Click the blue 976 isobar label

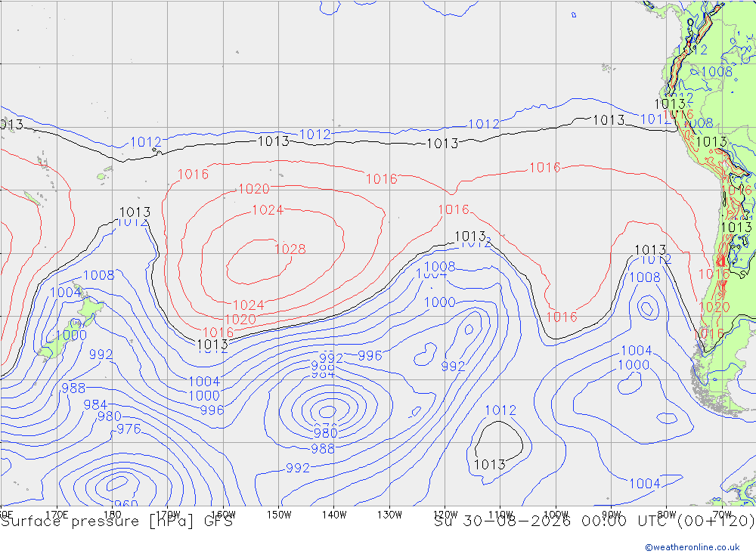click(129, 429)
